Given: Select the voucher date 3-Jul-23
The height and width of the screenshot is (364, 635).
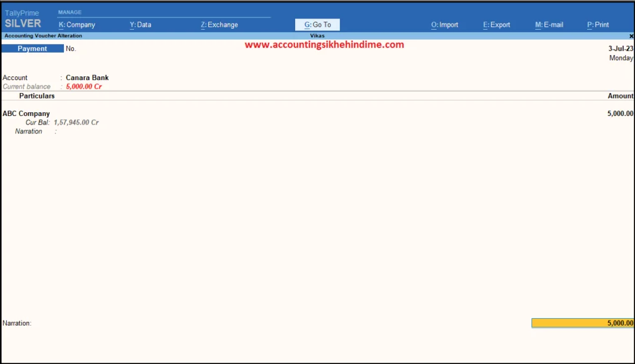Looking at the screenshot, I should click(620, 48).
